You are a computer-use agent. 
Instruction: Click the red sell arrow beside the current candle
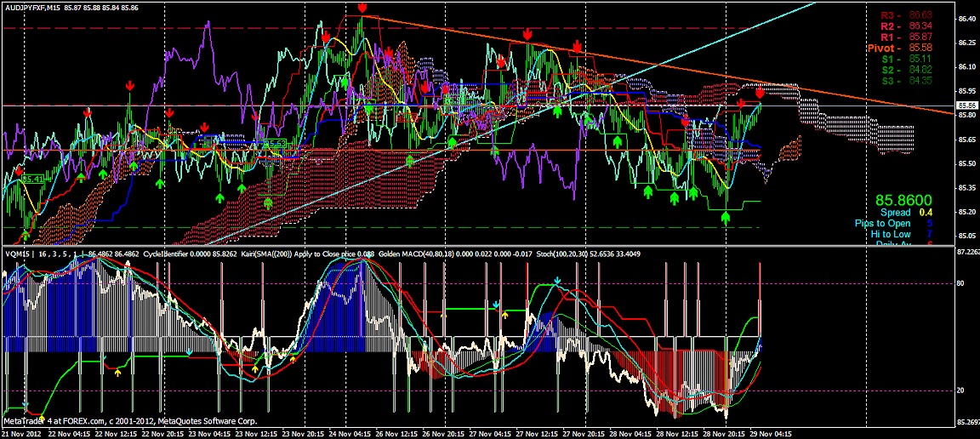(760, 93)
